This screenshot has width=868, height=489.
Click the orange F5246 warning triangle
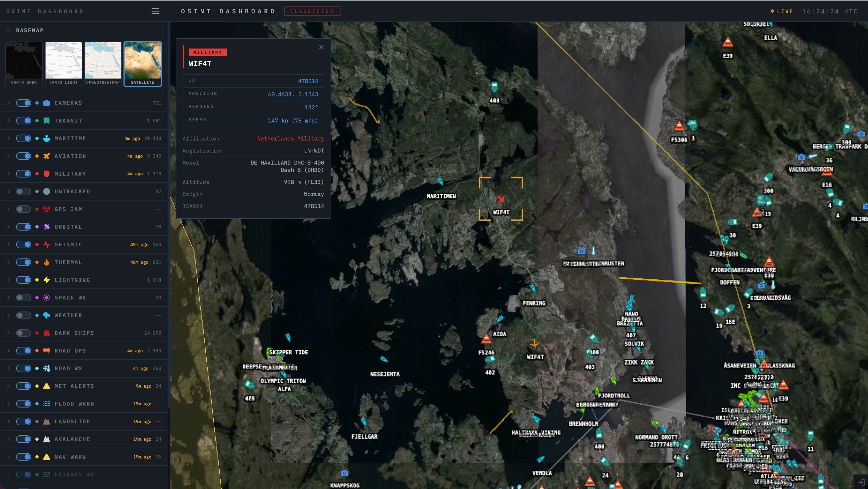(486, 339)
